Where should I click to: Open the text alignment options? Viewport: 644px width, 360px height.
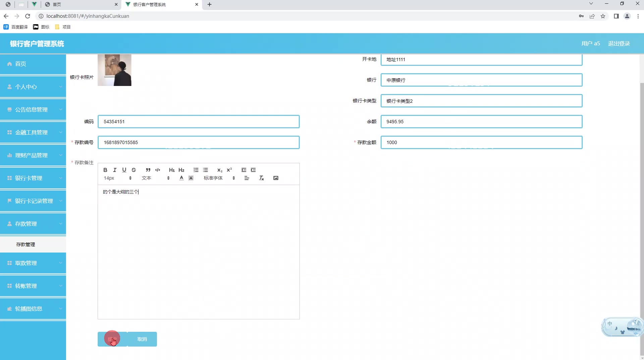(247, 178)
